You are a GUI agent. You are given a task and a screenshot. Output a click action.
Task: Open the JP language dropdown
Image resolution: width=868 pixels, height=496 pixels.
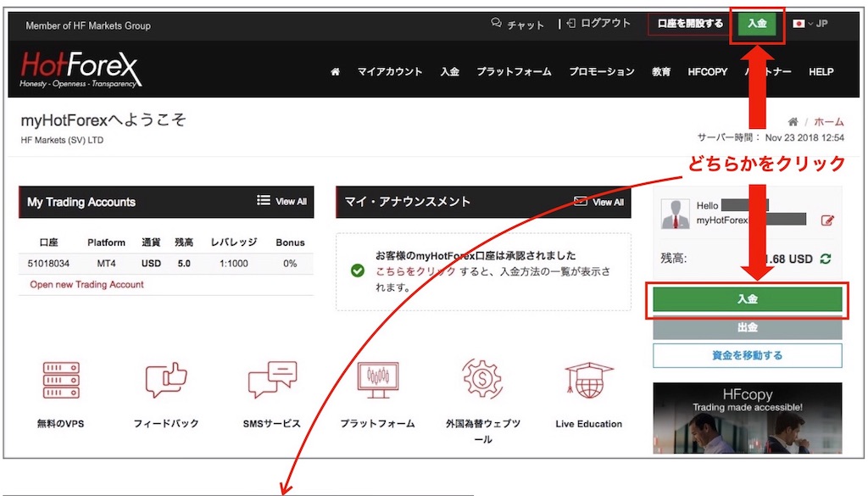pyautogui.click(x=810, y=24)
